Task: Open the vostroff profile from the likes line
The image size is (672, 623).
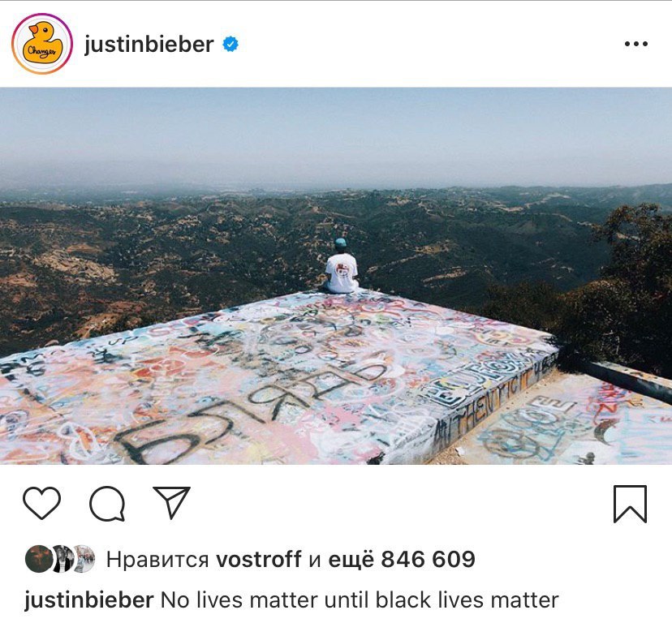Action: (258, 559)
